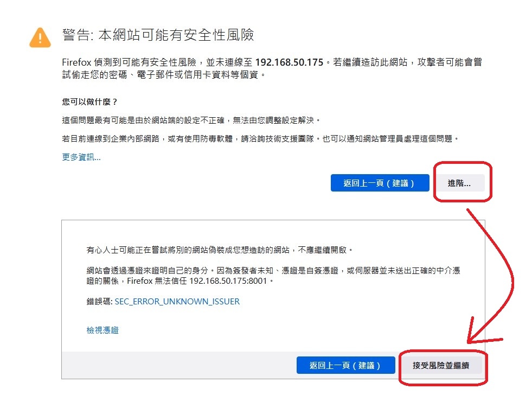Open the 檢視憑證 link
Screen dimensions: 532x408
click(x=102, y=330)
